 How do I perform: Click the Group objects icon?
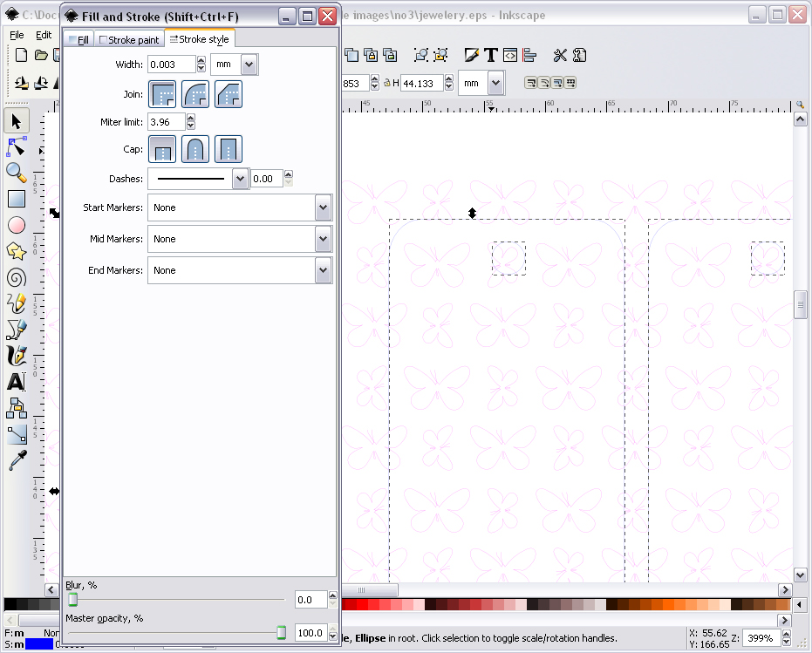tap(421, 55)
